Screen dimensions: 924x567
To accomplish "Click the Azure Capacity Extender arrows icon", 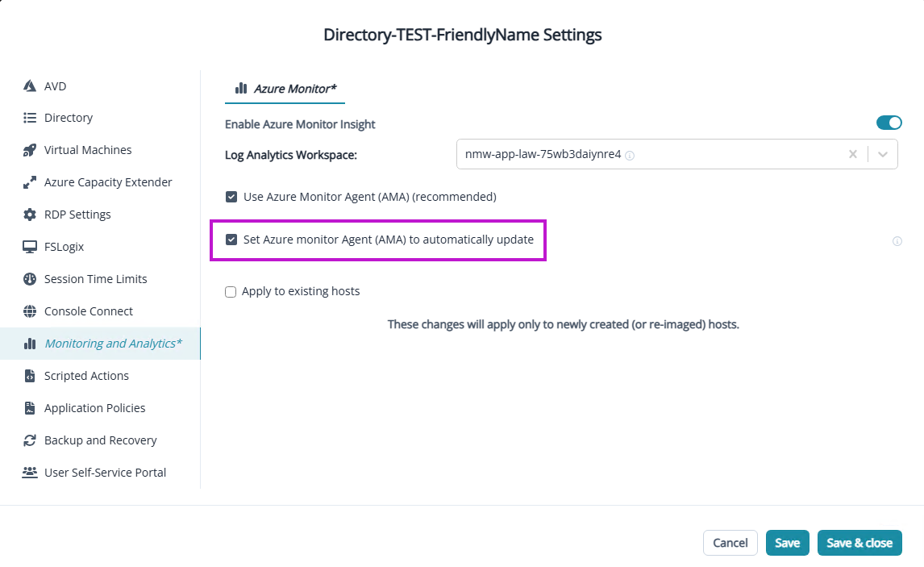I will [x=30, y=182].
